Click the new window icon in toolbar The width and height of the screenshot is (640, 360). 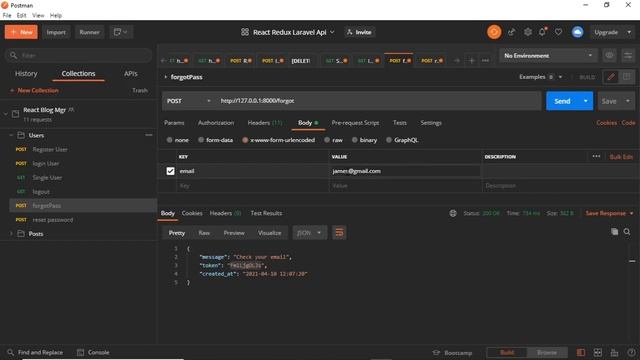(121, 32)
